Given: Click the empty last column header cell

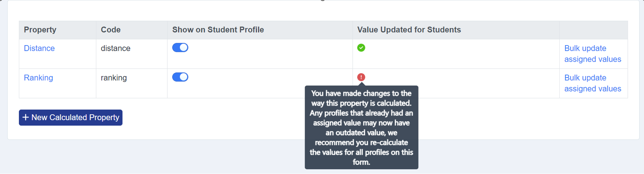Looking at the screenshot, I should pyautogui.click(x=593, y=30).
